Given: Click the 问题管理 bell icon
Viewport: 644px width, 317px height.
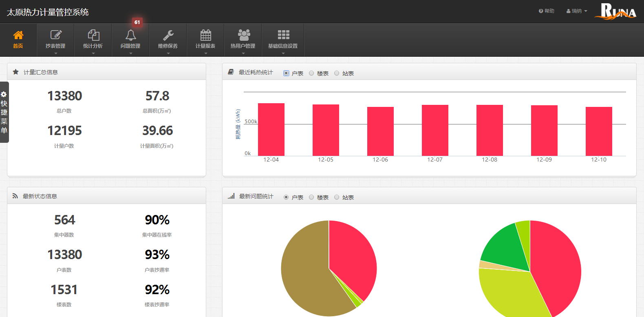Looking at the screenshot, I should [x=130, y=35].
